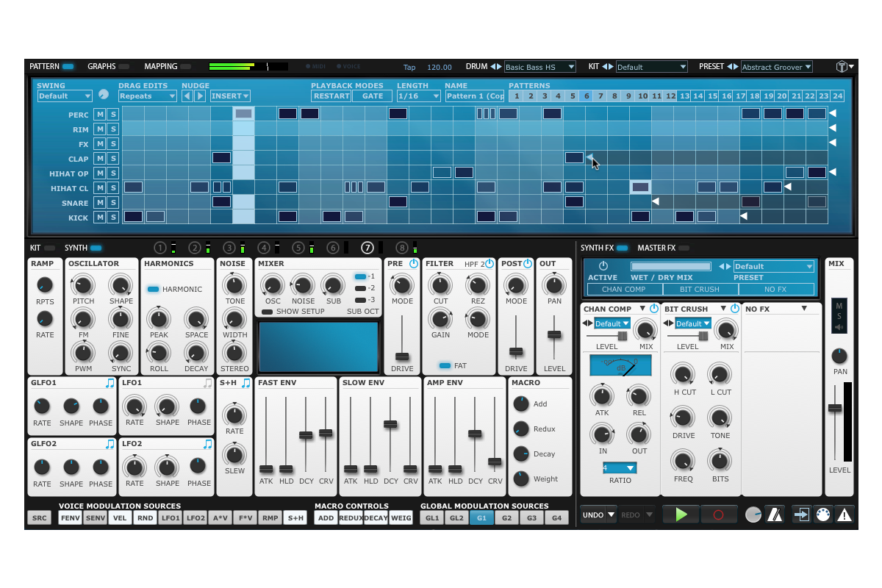Solo the HIHAT CL track

(113, 188)
